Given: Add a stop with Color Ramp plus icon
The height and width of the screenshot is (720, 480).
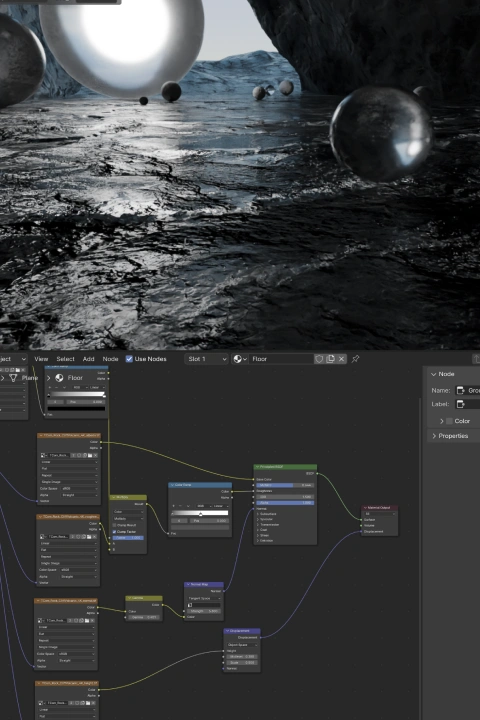Looking at the screenshot, I should click(x=174, y=506).
